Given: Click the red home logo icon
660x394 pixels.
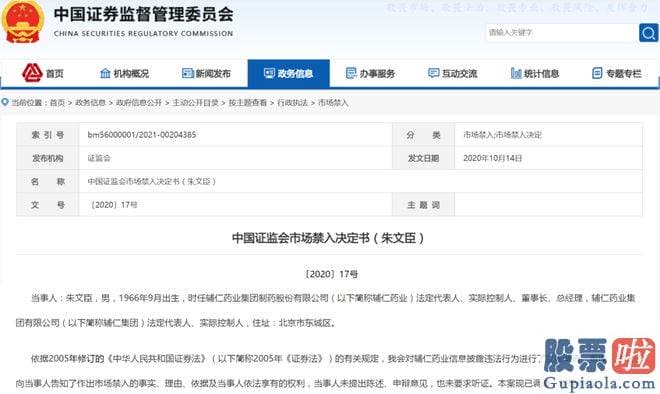Looking at the screenshot, I should click(x=32, y=73).
